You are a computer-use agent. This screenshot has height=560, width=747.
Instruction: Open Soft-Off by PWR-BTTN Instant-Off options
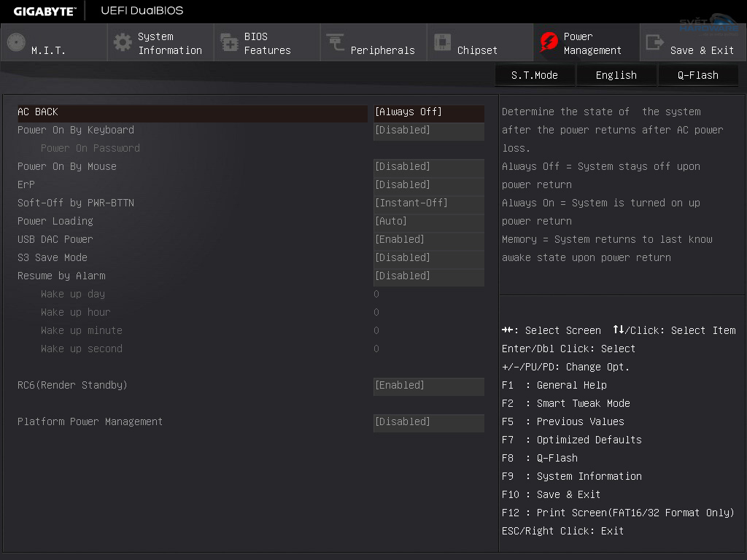point(428,203)
